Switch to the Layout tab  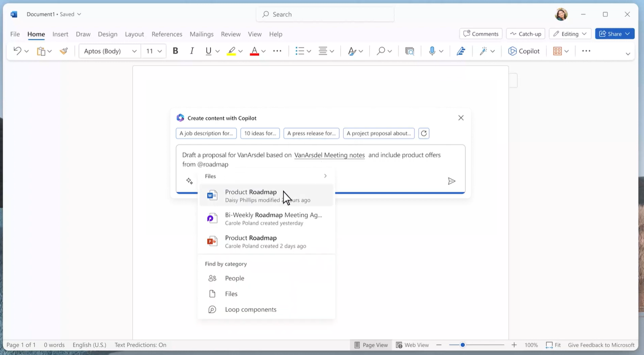click(134, 34)
